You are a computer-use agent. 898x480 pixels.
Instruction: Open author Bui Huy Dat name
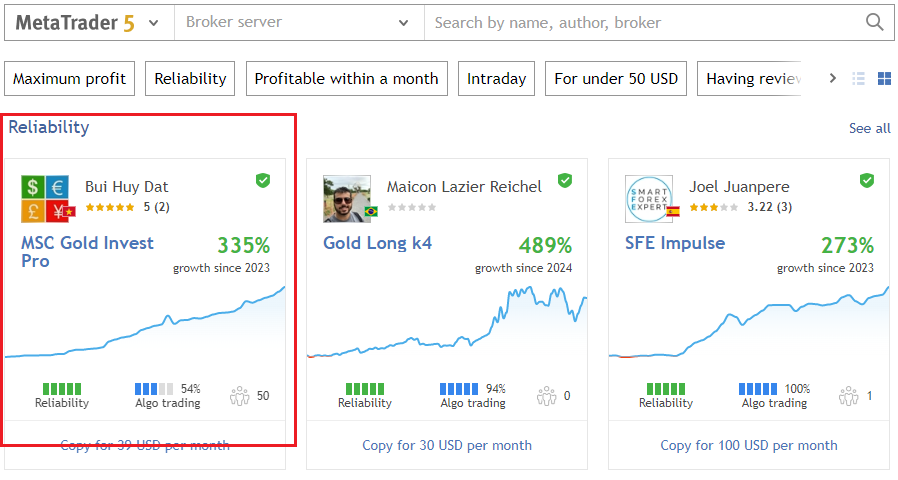click(127, 187)
